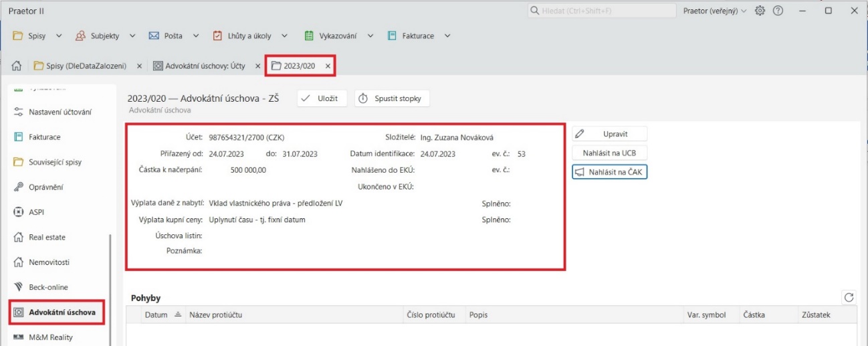Viewport: 868px width, 346px height.
Task: Select Oprávnění key icon in sidebar
Action: point(19,187)
